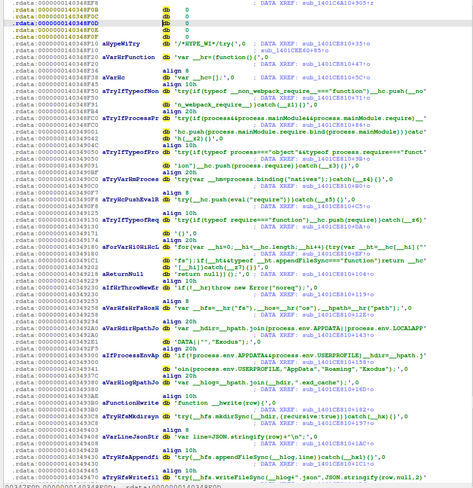Click the aVarHfsHrFsHosH label
Image resolution: width=473 pixels, height=488 pixels.
click(x=130, y=308)
